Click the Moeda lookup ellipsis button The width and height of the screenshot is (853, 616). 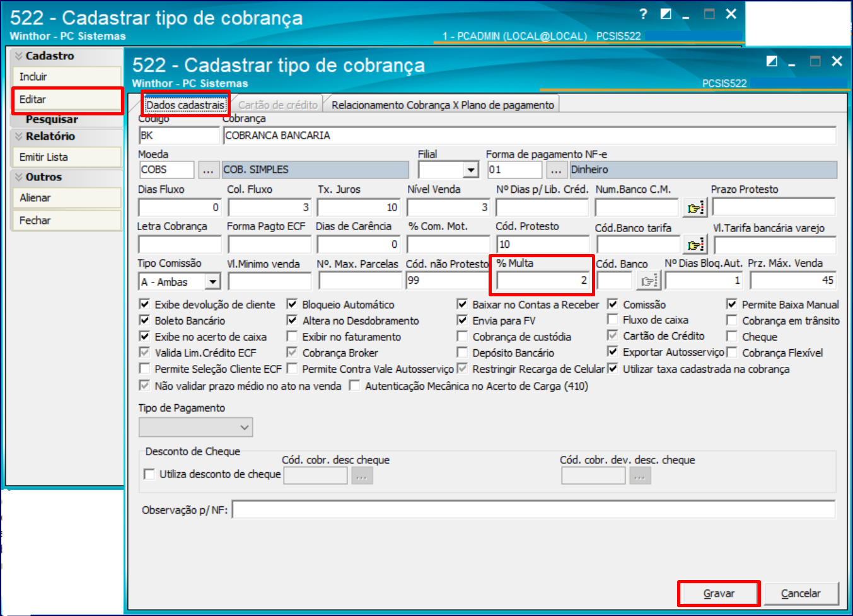click(208, 170)
